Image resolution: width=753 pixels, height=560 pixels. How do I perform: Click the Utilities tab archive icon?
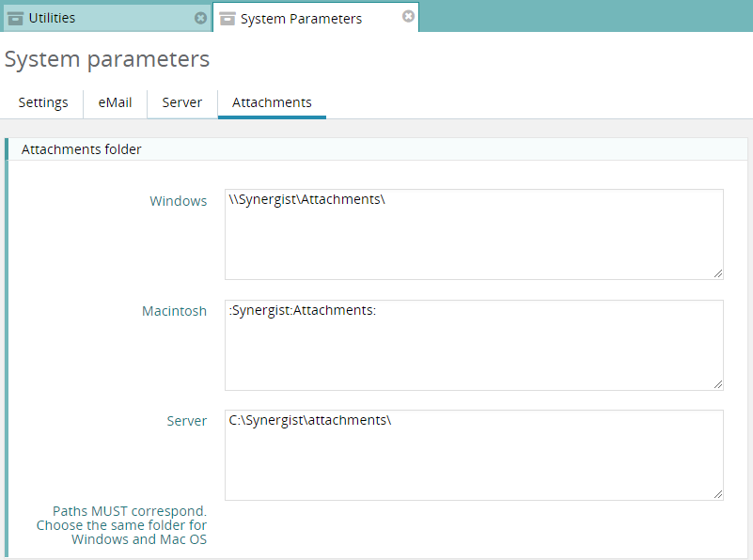[16, 18]
